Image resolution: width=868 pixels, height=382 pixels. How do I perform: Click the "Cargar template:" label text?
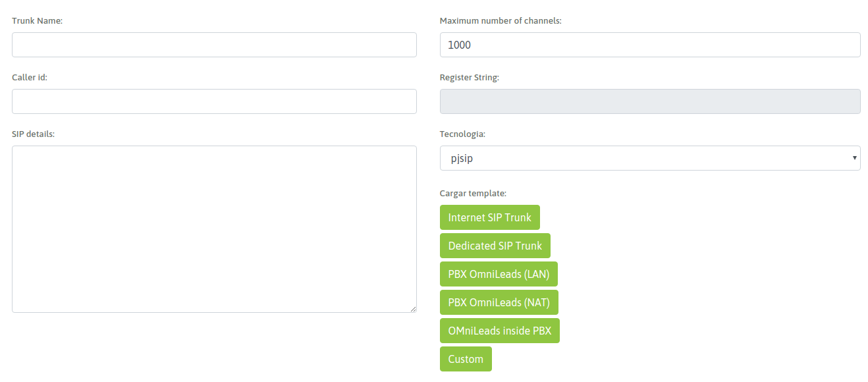pyautogui.click(x=473, y=193)
